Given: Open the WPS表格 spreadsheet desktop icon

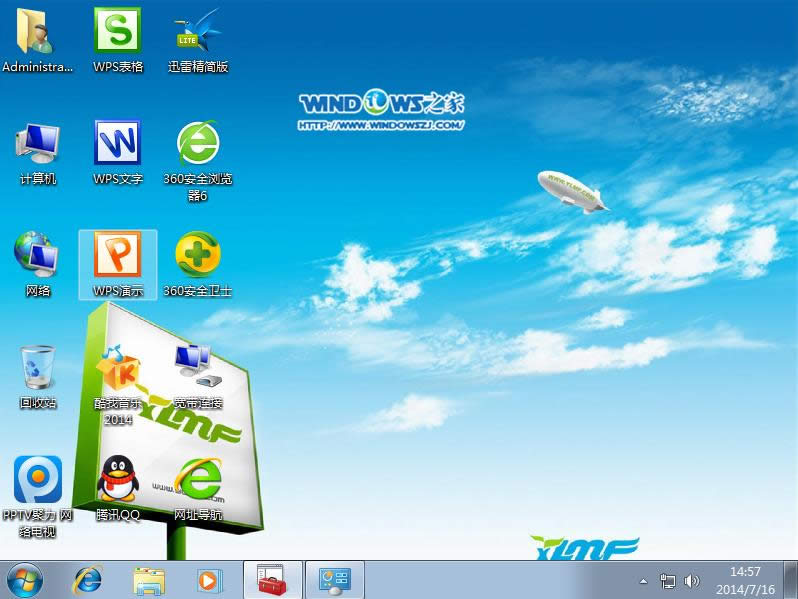Looking at the screenshot, I should [x=118, y=33].
